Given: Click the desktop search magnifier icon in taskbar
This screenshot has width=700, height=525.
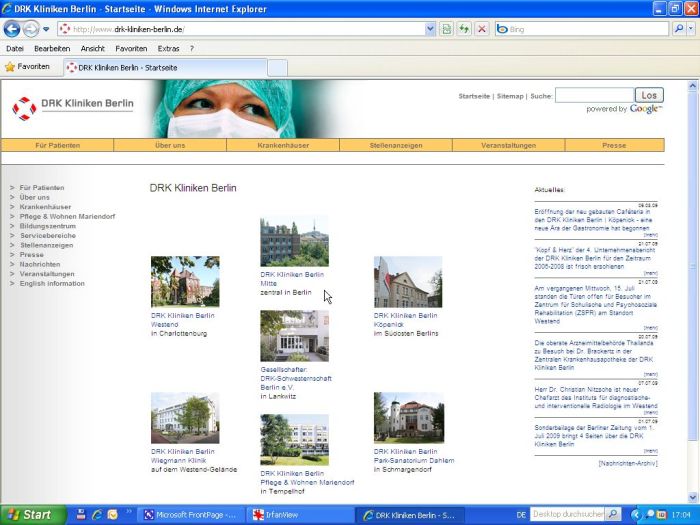Looking at the screenshot, I should coord(612,515).
